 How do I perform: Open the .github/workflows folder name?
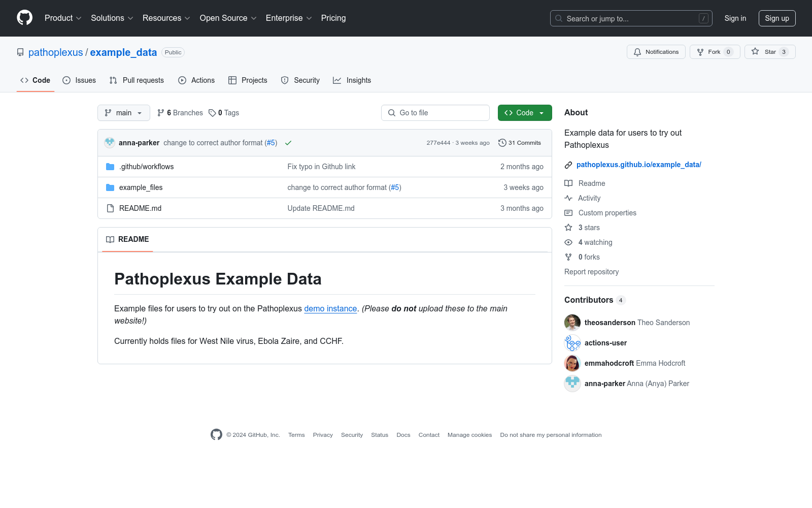coord(147,167)
